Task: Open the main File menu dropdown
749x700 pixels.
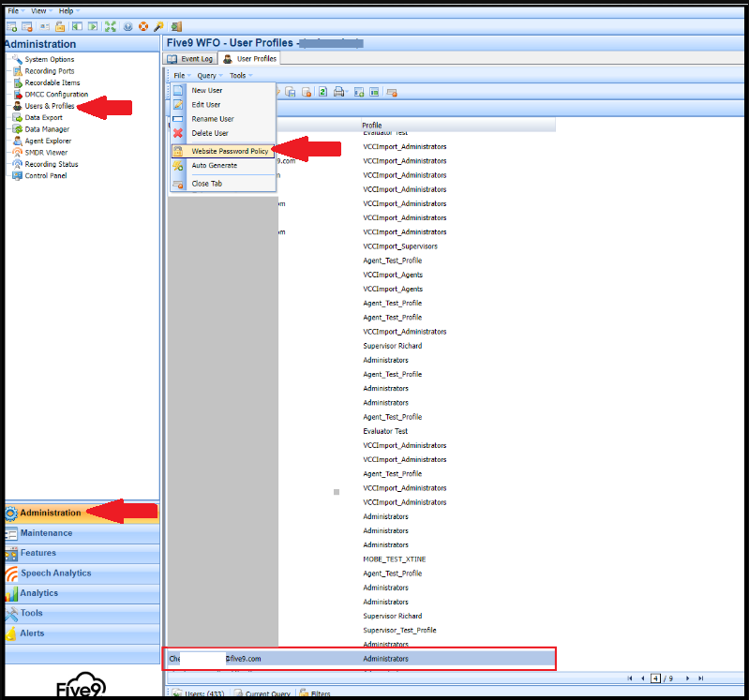Action: (x=16, y=10)
